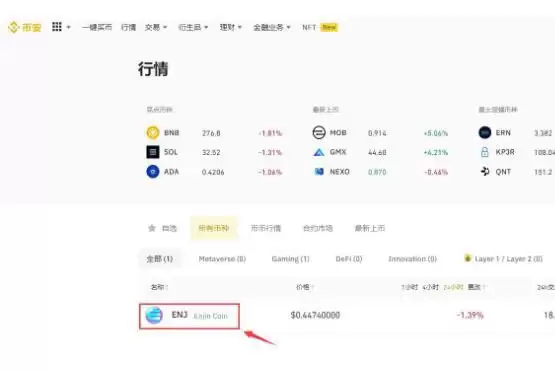Image resolution: width=555 pixels, height=372 pixels.
Task: Expand the 金融业务 dropdown menu
Action: 272,27
